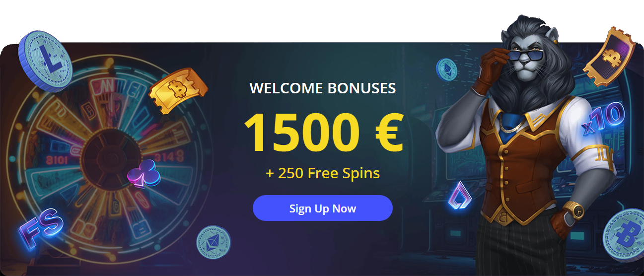Click the WELCOME BONUSES heading
This screenshot has height=276, width=644.
click(x=323, y=88)
